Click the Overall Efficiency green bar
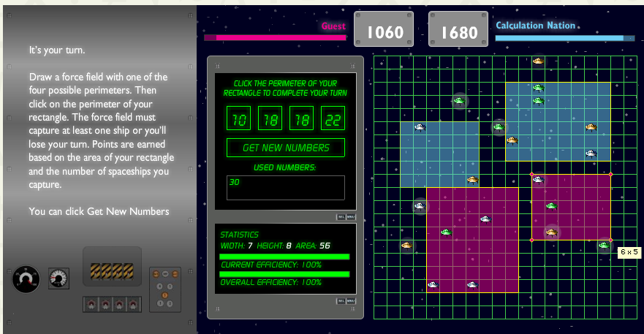 (284, 274)
